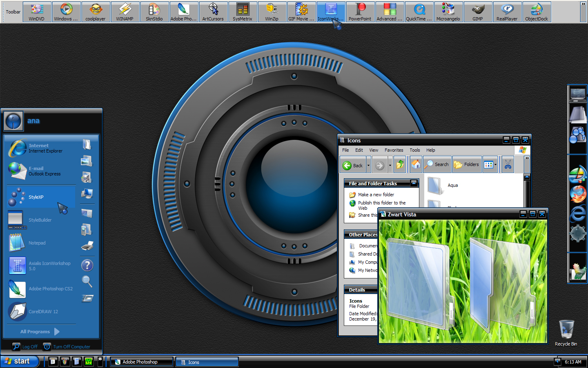
Task: Click blue bubbles icon in the side dock
Action: [578, 135]
